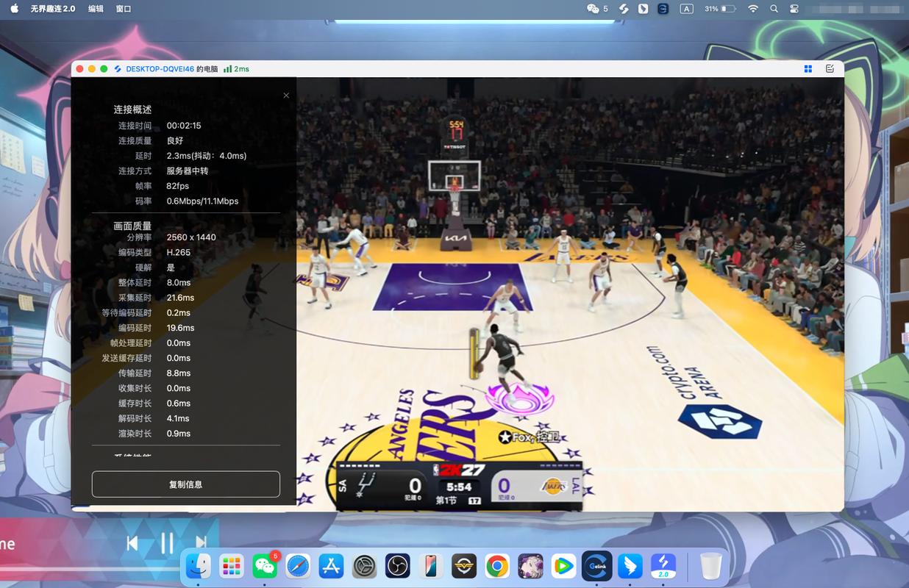This screenshot has width=909, height=588.
Task: Click the note edit icon in title bar
Action: pos(830,69)
